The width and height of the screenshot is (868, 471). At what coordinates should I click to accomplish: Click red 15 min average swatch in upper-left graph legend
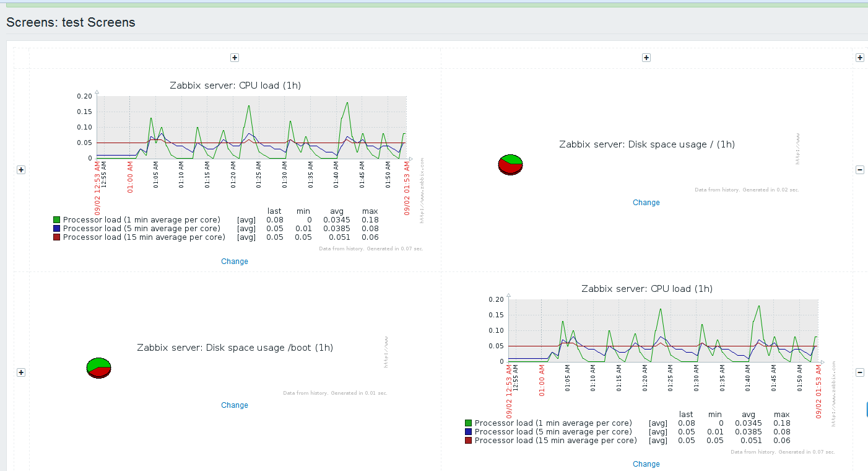pyautogui.click(x=57, y=237)
